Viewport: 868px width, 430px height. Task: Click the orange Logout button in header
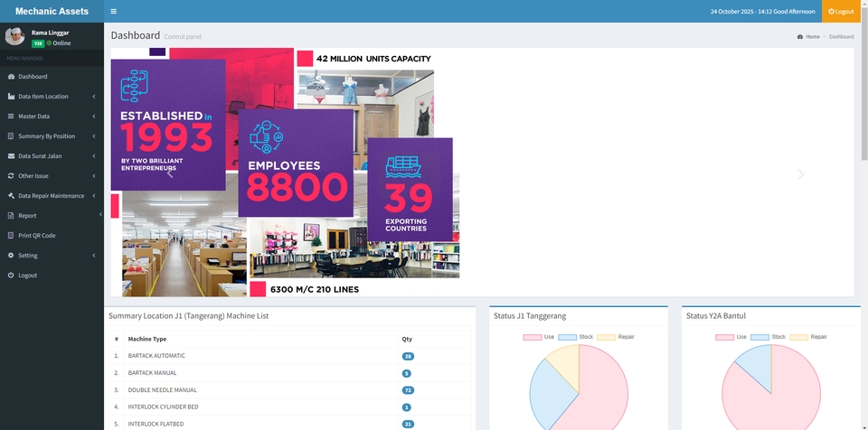pos(841,11)
